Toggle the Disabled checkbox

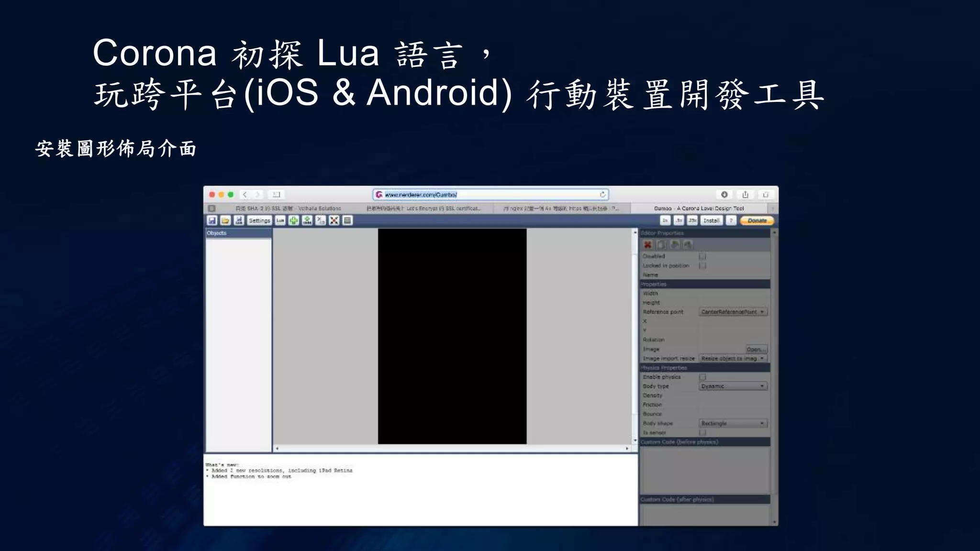tap(702, 256)
